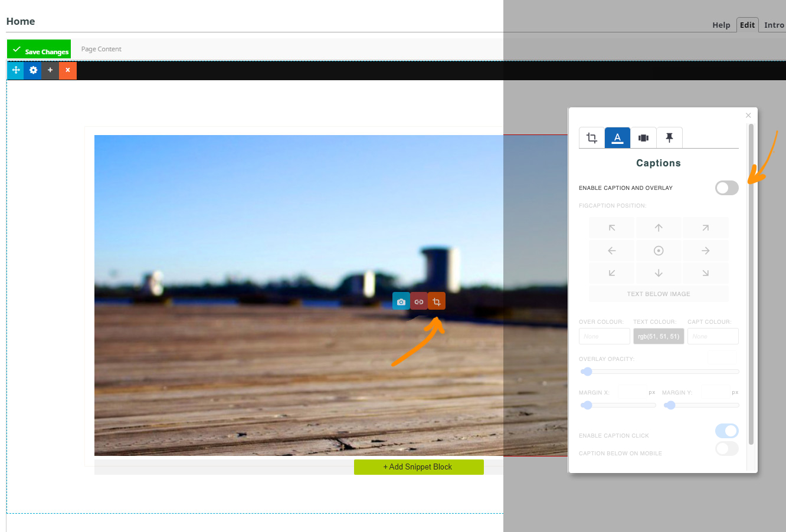Set caption position to top arrow

point(659,228)
